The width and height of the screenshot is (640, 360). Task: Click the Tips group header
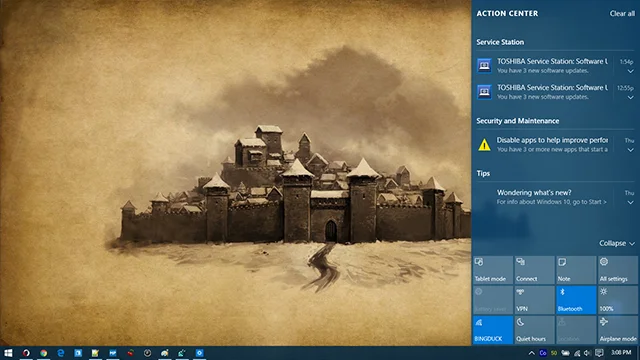483,173
